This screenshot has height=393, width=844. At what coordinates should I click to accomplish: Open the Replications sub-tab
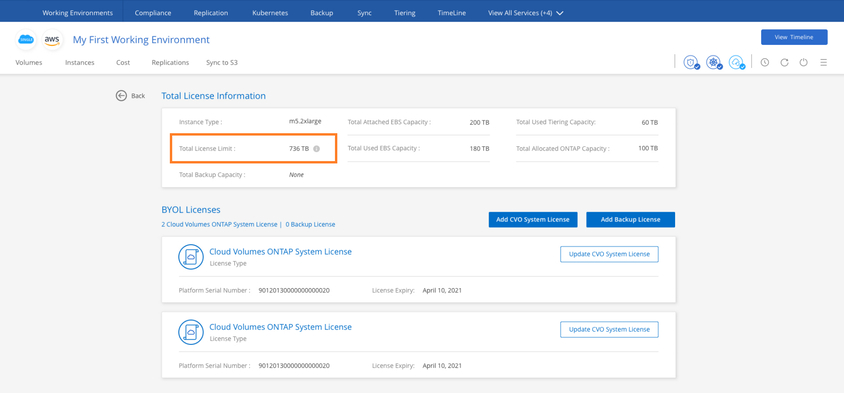(170, 62)
